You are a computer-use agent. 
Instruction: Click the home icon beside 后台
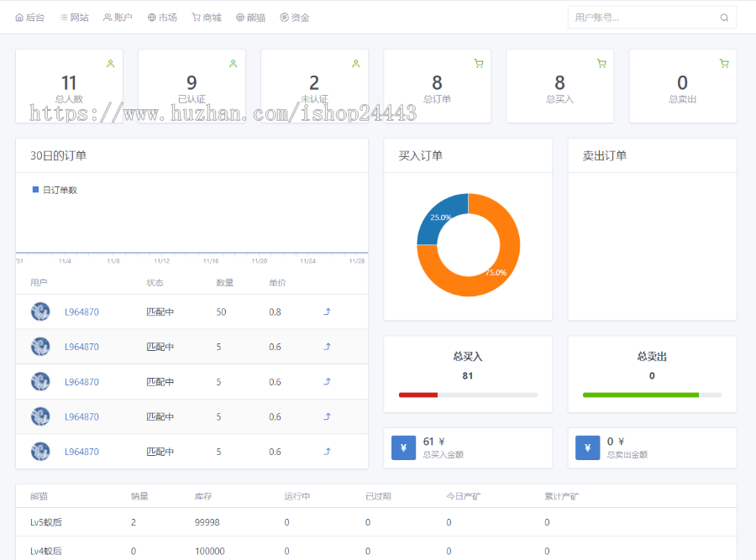pyautogui.click(x=20, y=17)
